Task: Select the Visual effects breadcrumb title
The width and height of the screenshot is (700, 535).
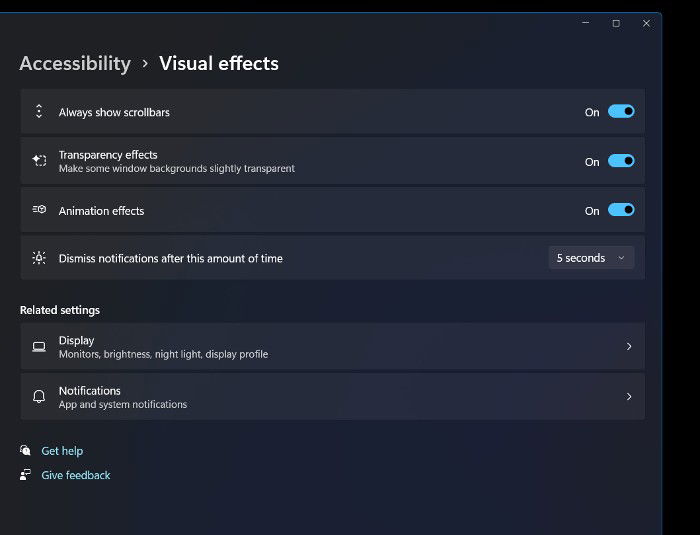Action: click(x=219, y=63)
